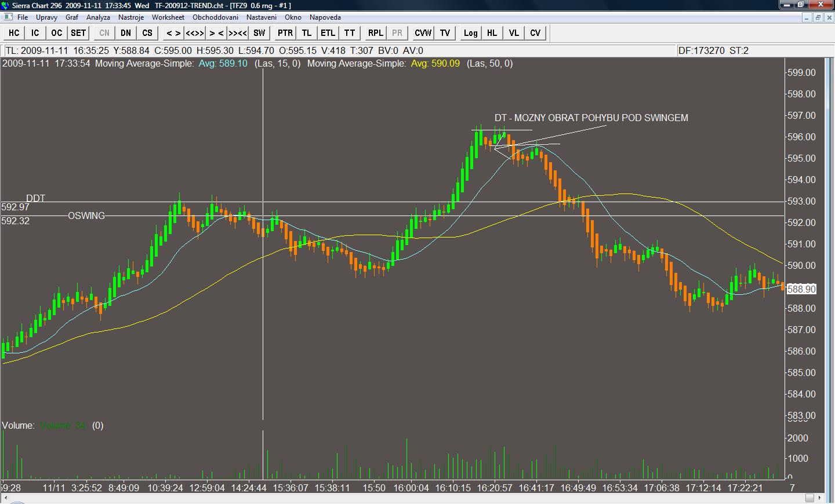Click the CVW toolbar button

coord(423,33)
